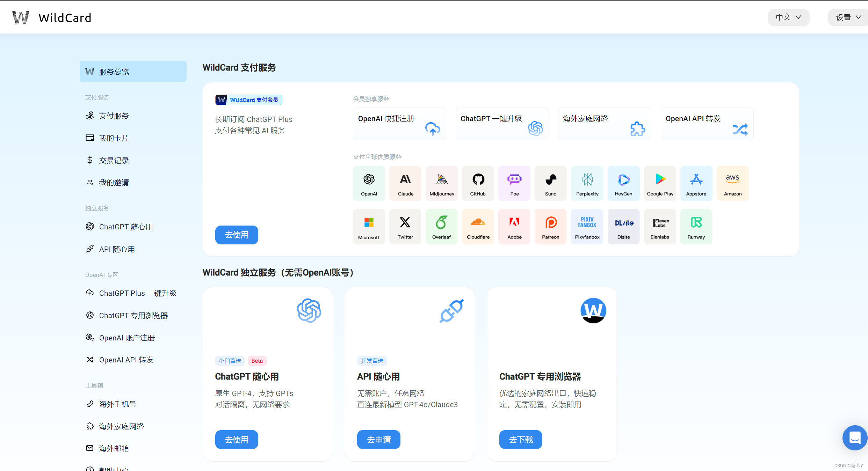
Task: Select the Amazon AWS service icon
Action: (732, 182)
